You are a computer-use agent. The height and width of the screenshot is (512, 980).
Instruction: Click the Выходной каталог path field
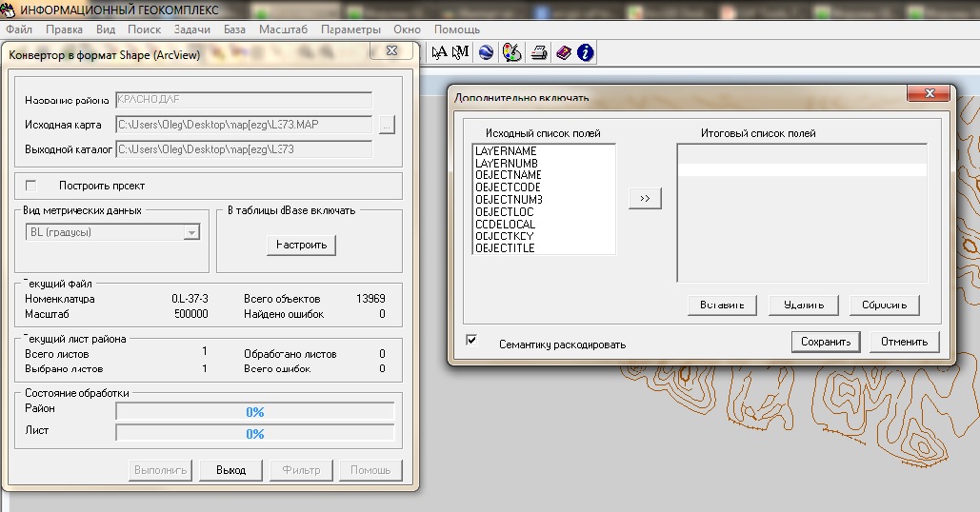click(244, 149)
